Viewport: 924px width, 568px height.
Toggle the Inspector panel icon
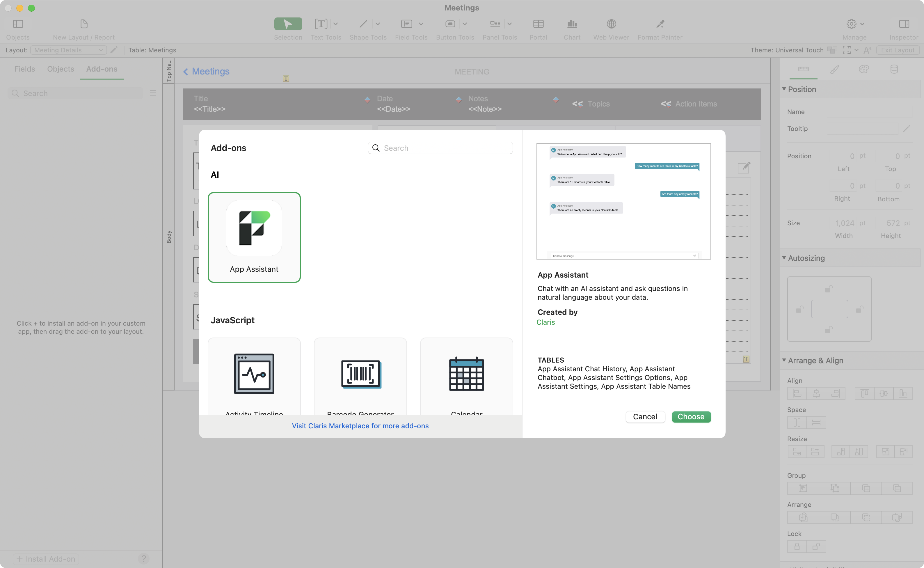coord(904,24)
